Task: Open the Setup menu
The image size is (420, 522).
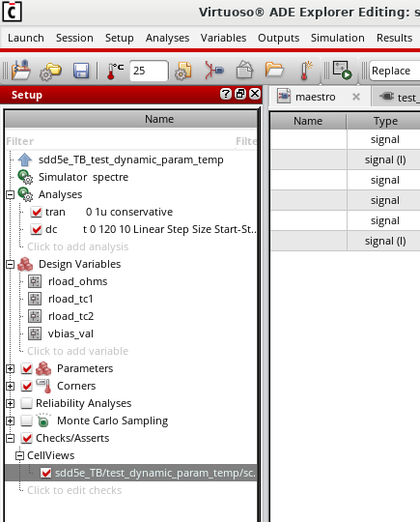Action: (120, 38)
